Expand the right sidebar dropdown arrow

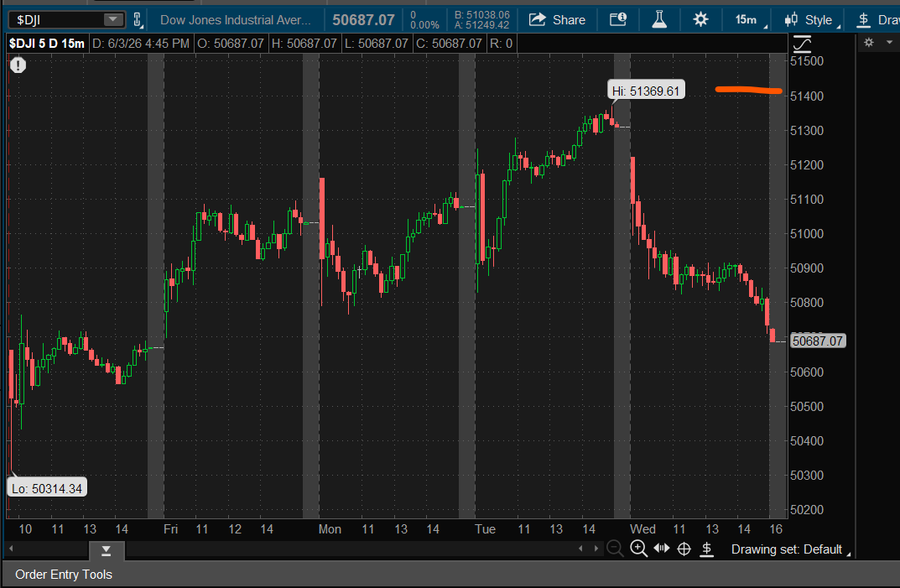890,42
